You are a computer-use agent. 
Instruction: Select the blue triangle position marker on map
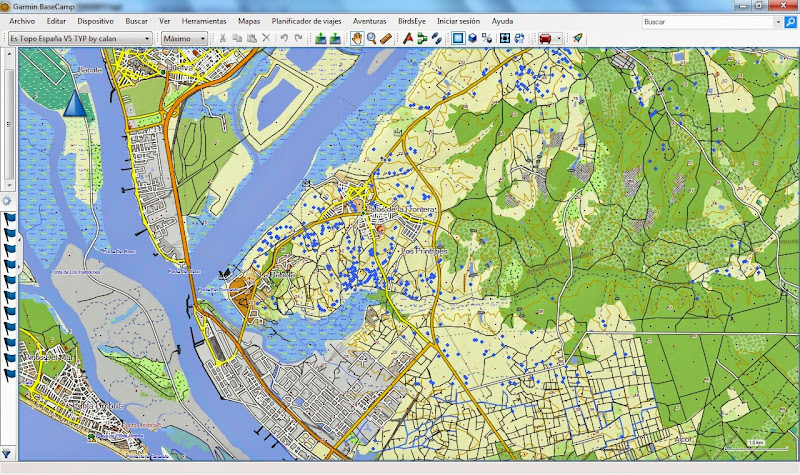[x=75, y=103]
